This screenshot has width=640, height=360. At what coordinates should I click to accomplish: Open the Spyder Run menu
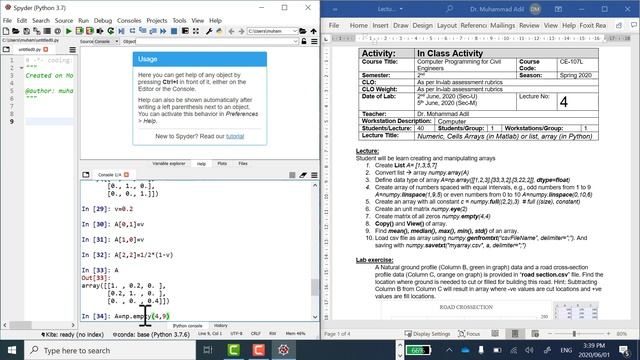click(83, 20)
